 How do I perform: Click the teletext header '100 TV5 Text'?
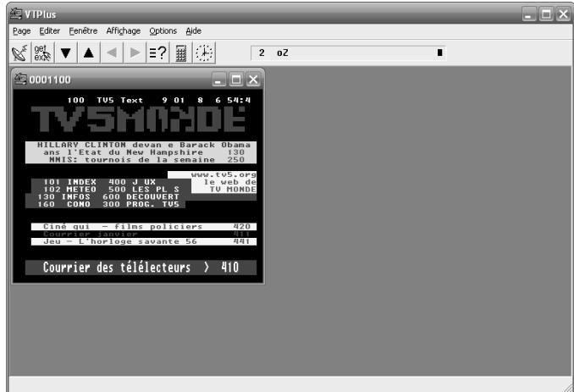[x=105, y=100]
